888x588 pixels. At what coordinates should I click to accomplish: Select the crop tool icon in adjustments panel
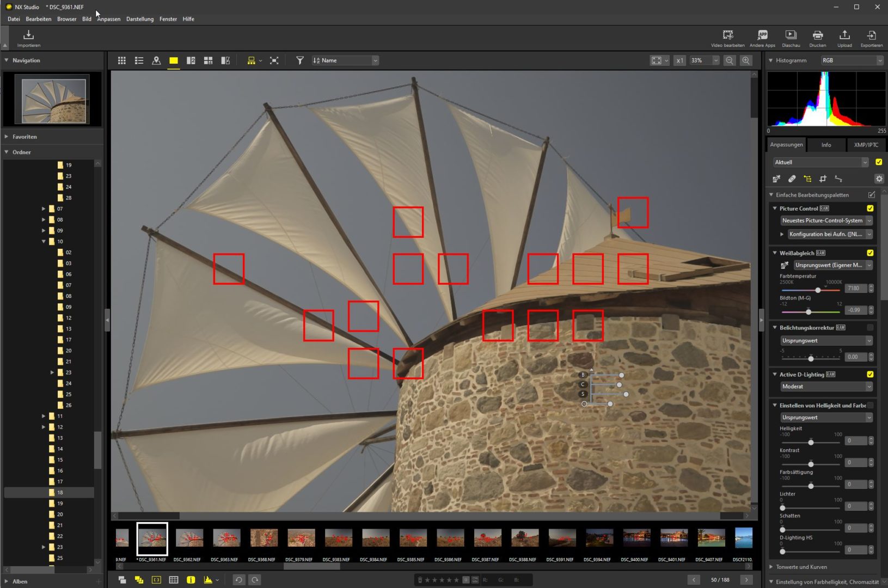[824, 178]
